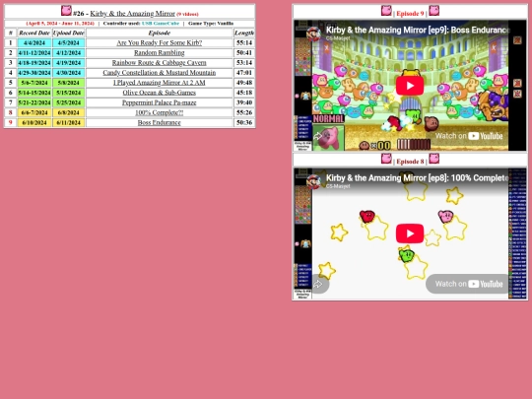Click the Kirby icon left of Episode 8 label
The width and height of the screenshot is (532, 399).
pyautogui.click(x=386, y=159)
